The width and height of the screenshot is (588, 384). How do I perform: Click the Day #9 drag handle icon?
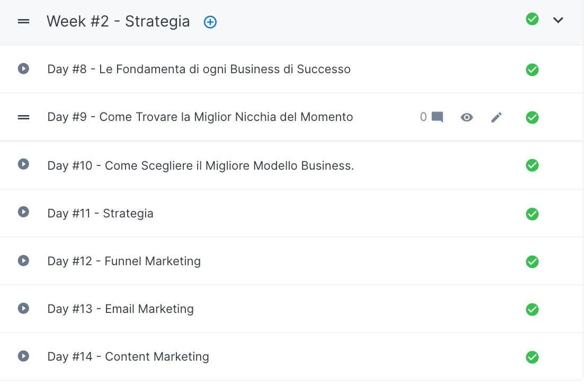click(x=23, y=118)
